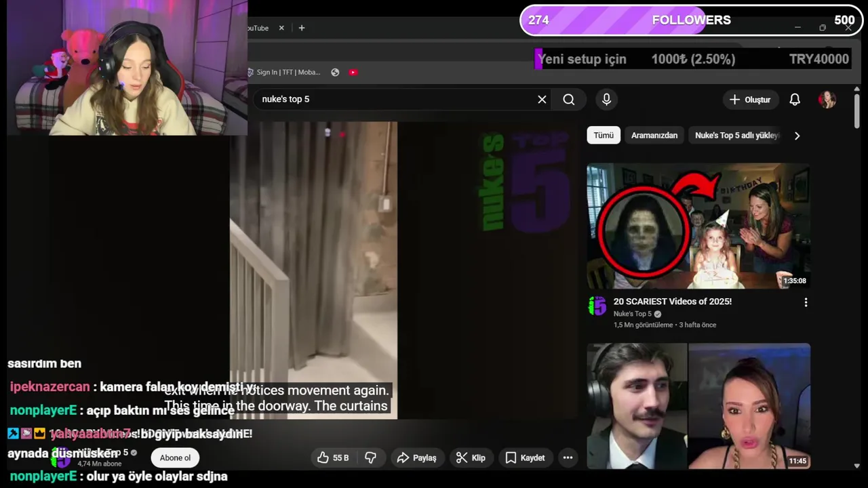Open the 20 SCARIEST Videos of 2025 thumbnail
Image resolution: width=868 pixels, height=488 pixels.
point(698,226)
